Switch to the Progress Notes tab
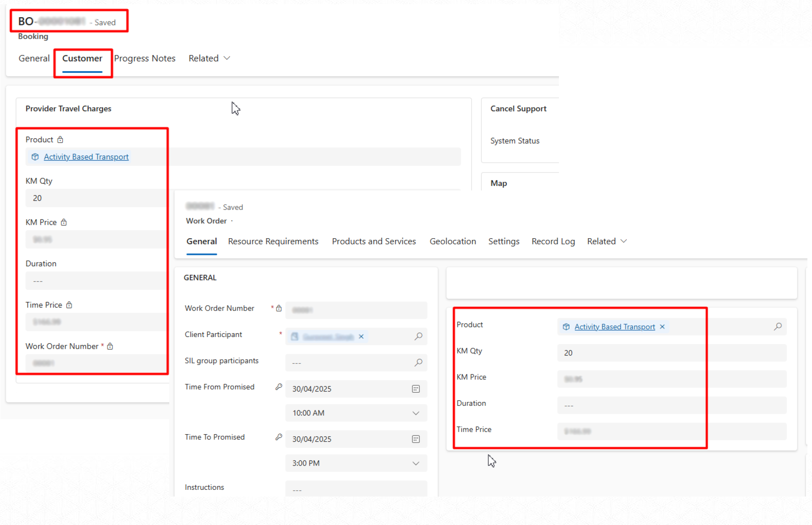812x525 pixels. [145, 58]
